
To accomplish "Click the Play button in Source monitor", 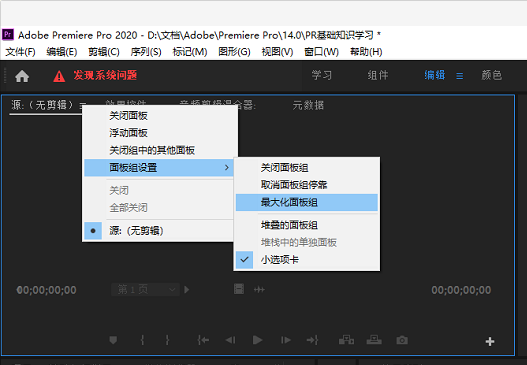I will (x=257, y=340).
